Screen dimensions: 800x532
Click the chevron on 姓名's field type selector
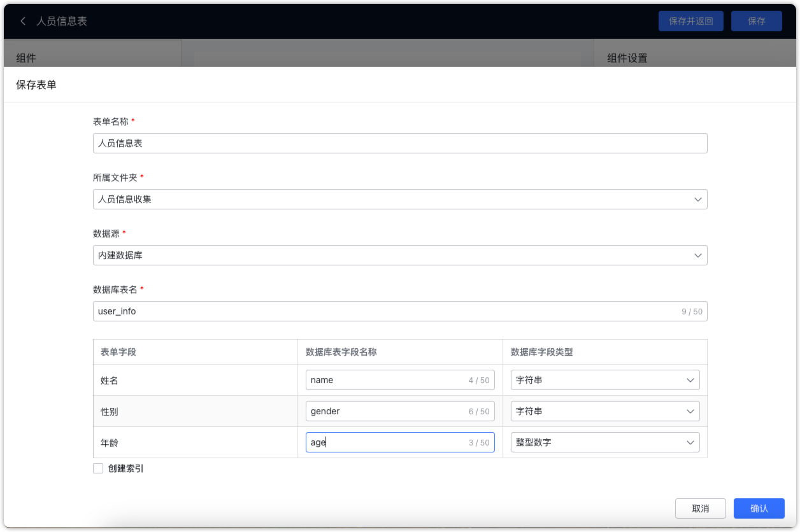pyautogui.click(x=690, y=380)
